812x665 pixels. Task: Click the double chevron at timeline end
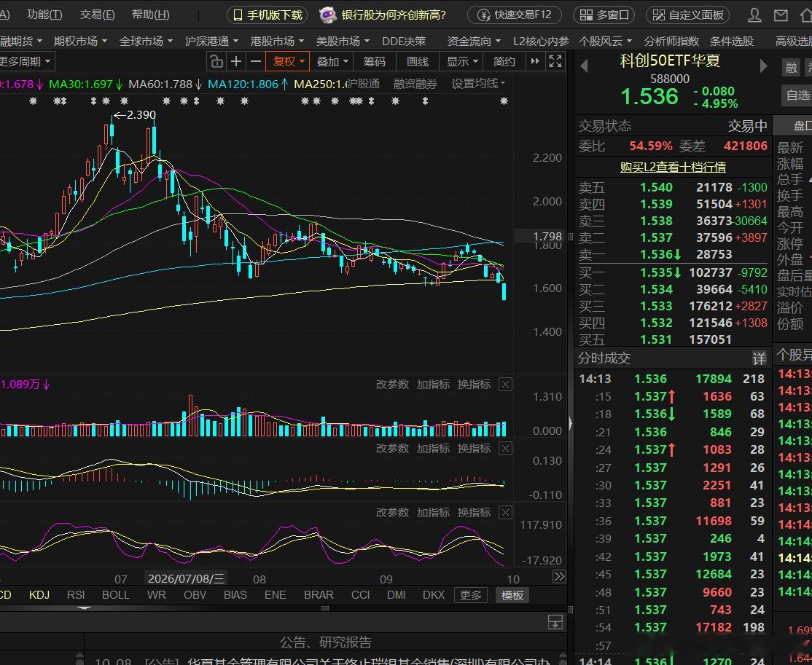click(559, 577)
